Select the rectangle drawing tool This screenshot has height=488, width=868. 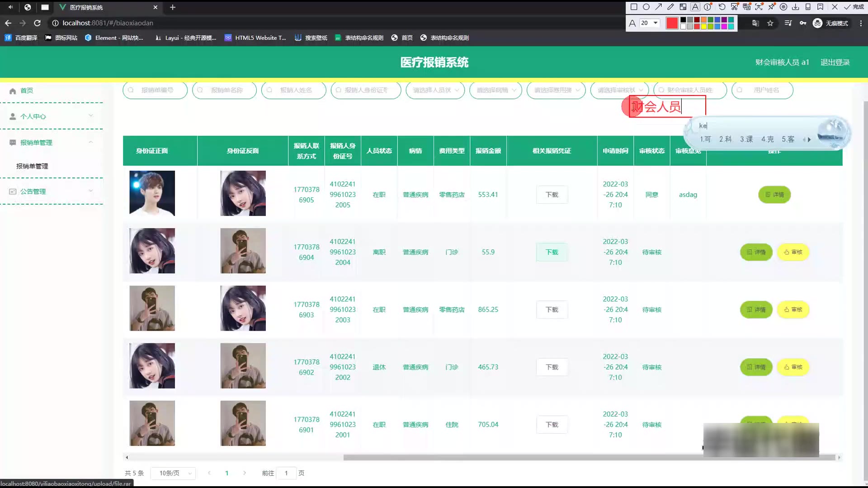coord(634,7)
